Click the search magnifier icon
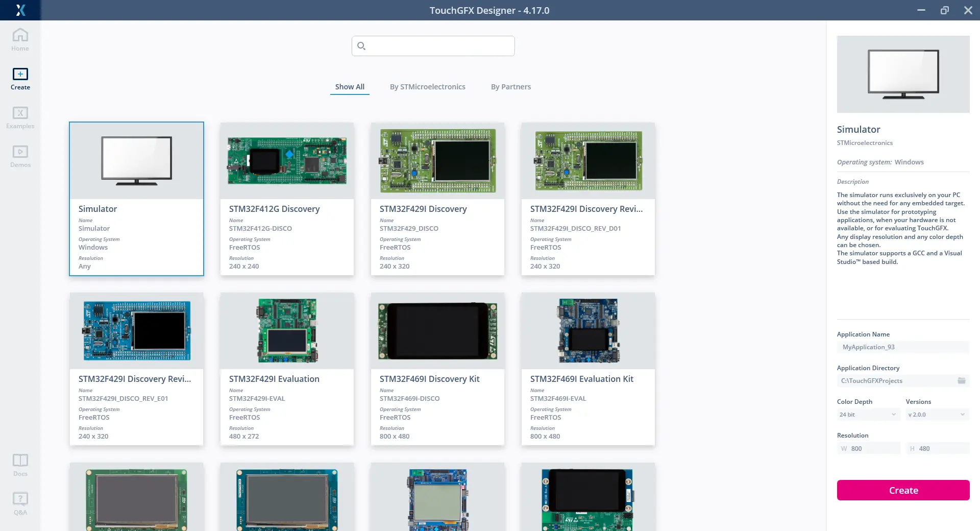Viewport: 980px width, 531px height. (x=361, y=46)
